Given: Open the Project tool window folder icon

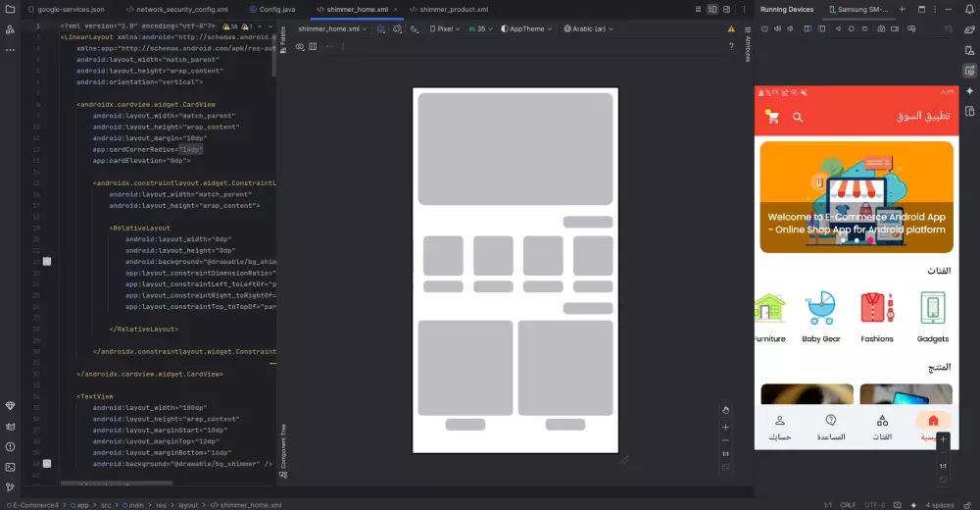Looking at the screenshot, I should [x=10, y=10].
